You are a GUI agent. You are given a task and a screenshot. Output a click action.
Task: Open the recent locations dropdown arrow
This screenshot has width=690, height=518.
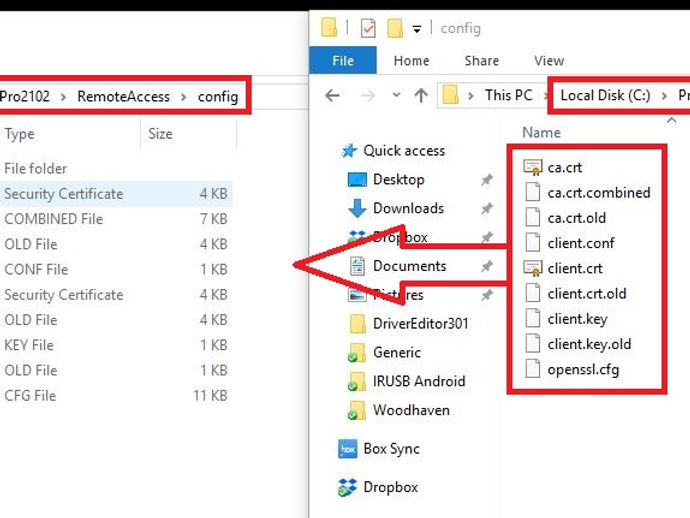click(396, 95)
